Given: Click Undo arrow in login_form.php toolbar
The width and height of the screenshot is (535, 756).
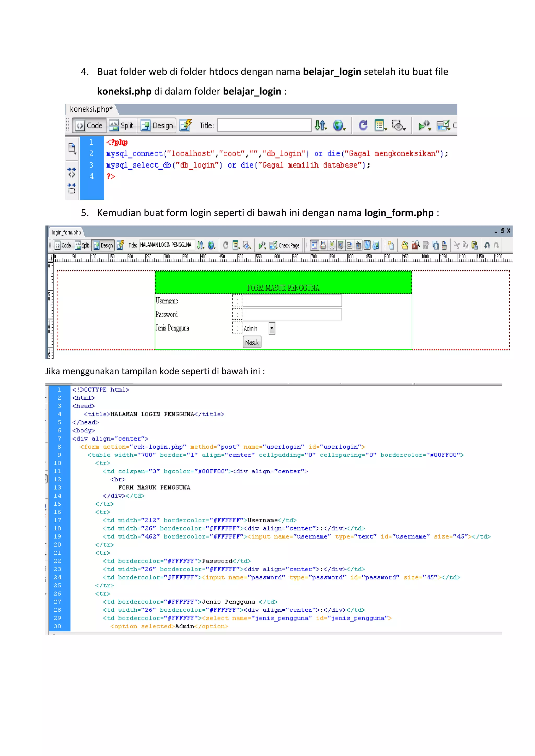Looking at the screenshot, I should coord(487,245).
